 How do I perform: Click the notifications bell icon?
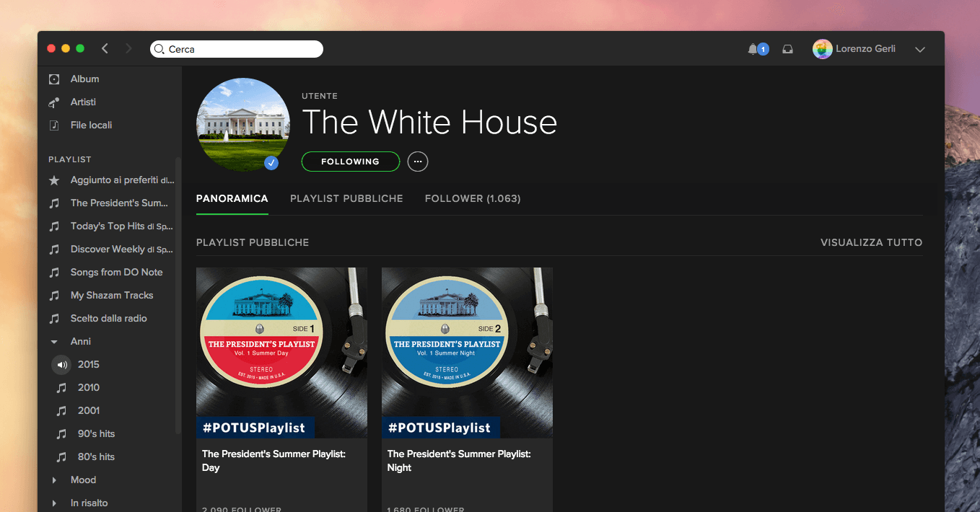pyautogui.click(x=753, y=49)
